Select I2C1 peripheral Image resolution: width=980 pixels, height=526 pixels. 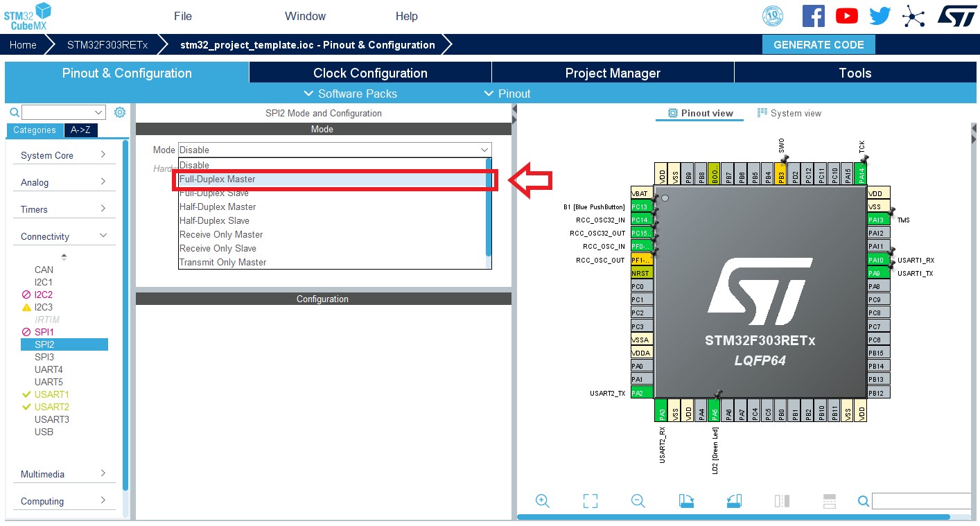(x=44, y=282)
